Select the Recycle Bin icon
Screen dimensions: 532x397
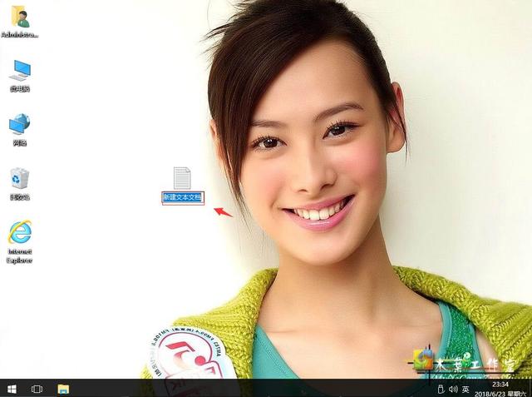[x=20, y=178]
